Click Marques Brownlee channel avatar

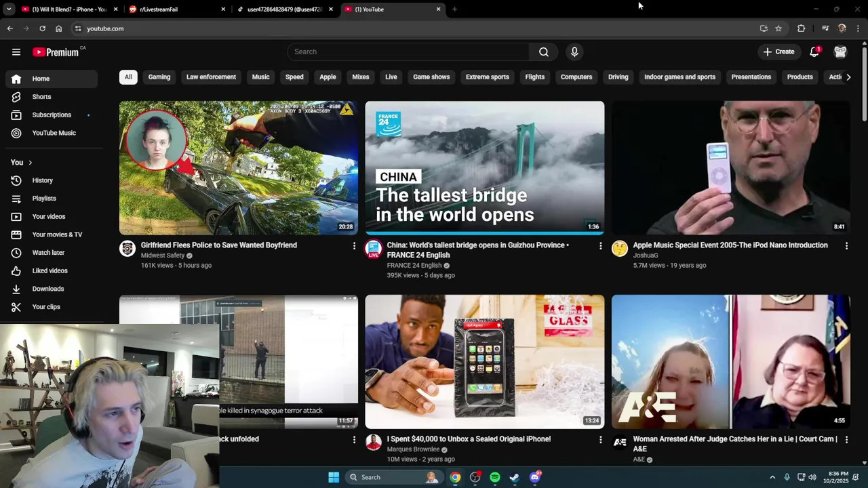374,443
